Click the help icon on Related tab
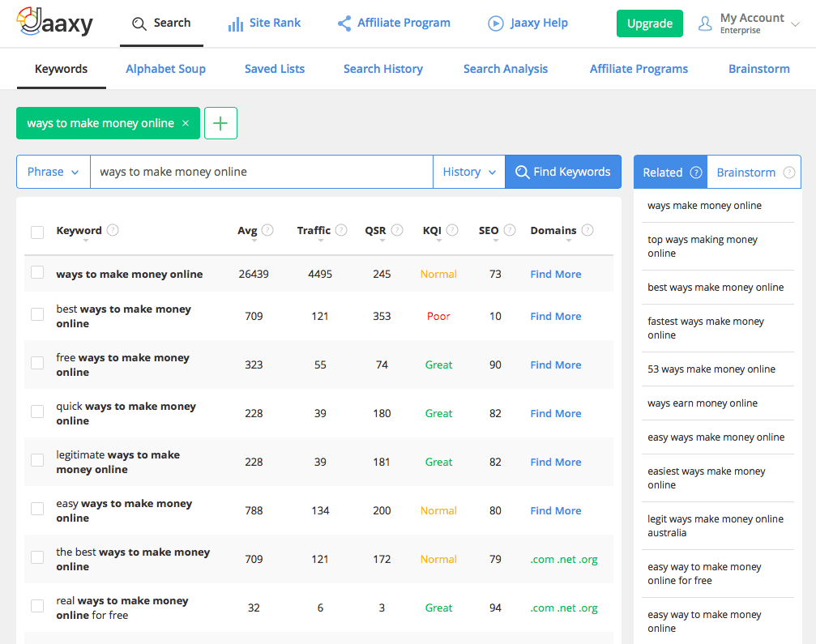This screenshot has width=816, height=644. (x=696, y=173)
